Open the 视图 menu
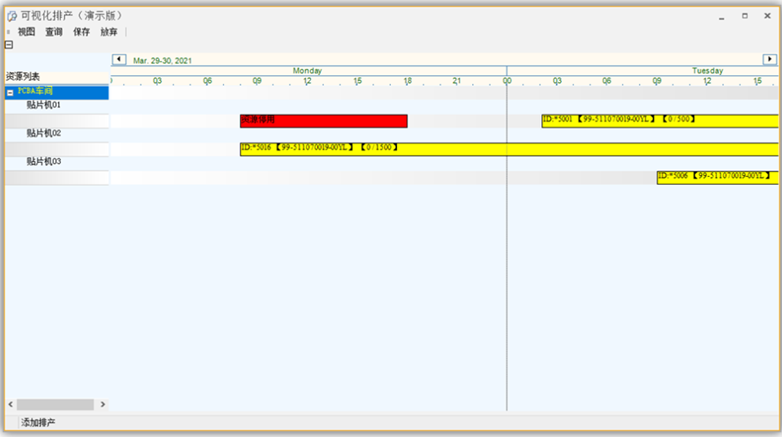782x437 pixels. 26,32
